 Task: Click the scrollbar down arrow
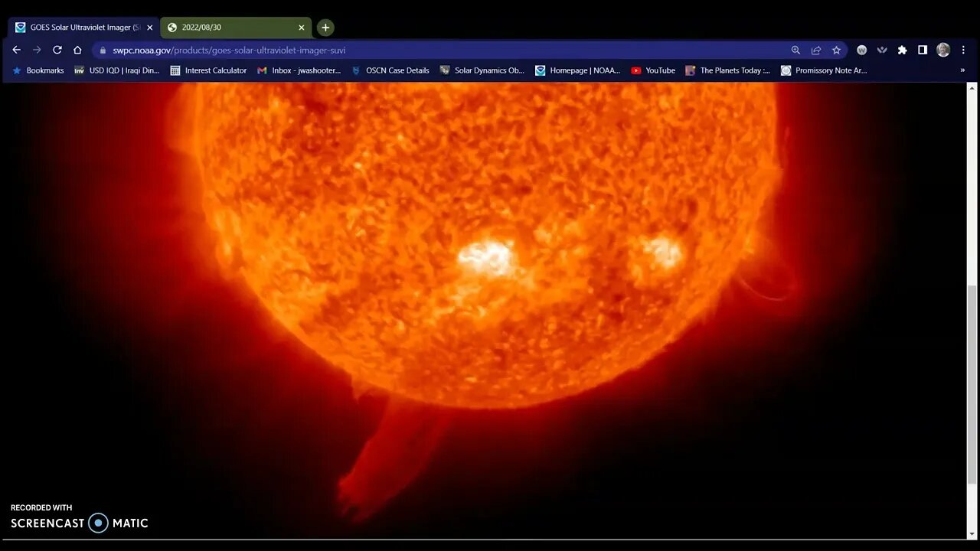(972, 534)
